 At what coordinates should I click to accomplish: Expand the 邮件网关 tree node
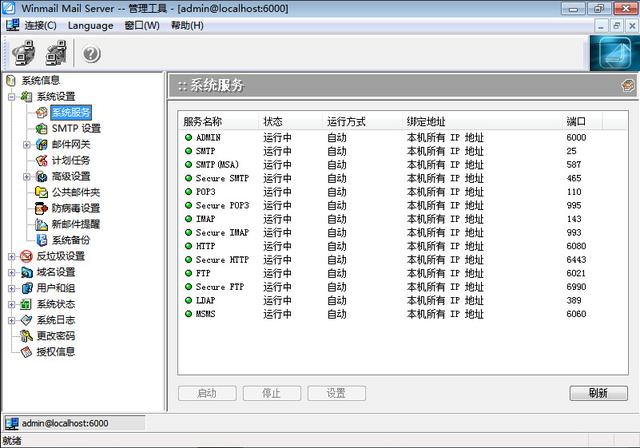pyautogui.click(x=27, y=144)
